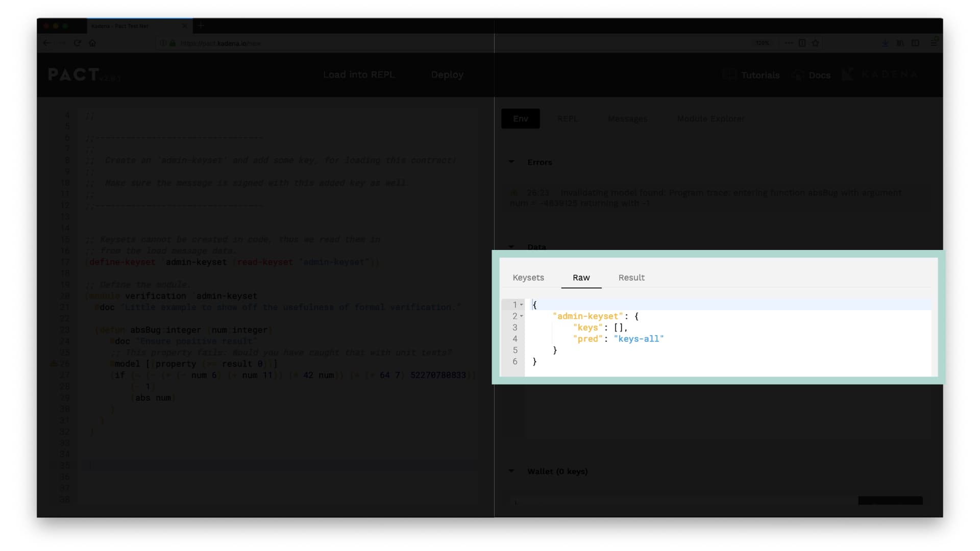Open the Keysets tab
980x551 pixels.
coord(528,278)
